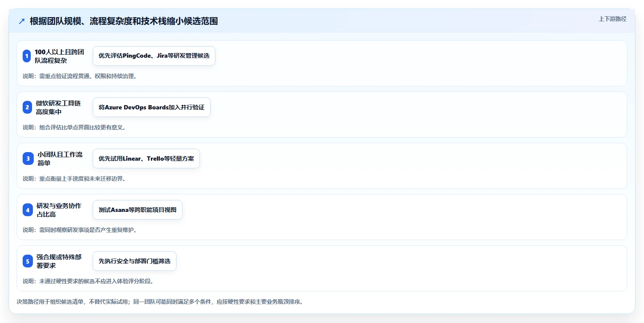Click the condition text 100人以上且跨团队流程复杂
This screenshot has width=644, height=323.
tap(59, 56)
